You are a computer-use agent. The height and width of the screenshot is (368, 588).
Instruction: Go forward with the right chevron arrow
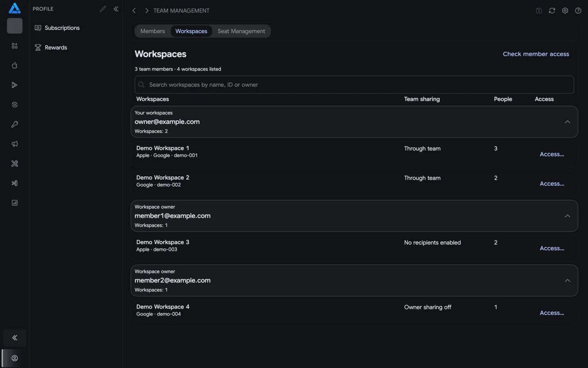click(x=147, y=11)
